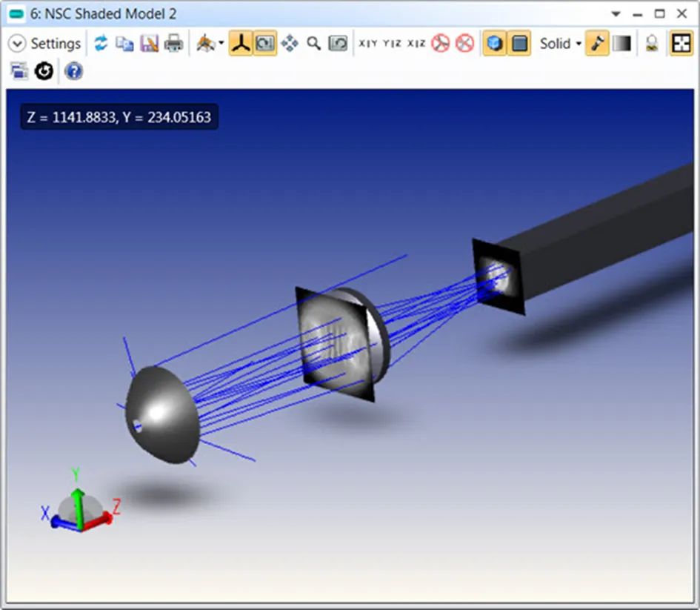Open the window options arrow in title bar
The height and width of the screenshot is (610, 700).
tap(616, 14)
